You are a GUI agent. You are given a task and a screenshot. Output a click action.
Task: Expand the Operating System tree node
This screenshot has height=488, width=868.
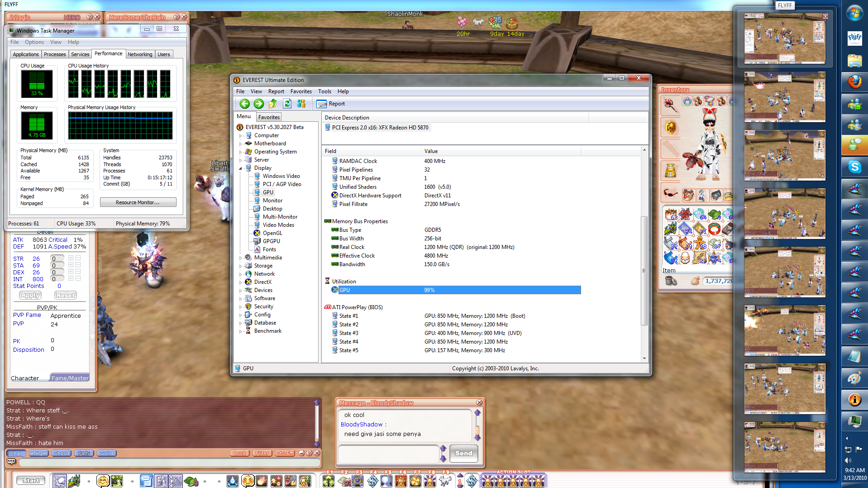pos(240,152)
